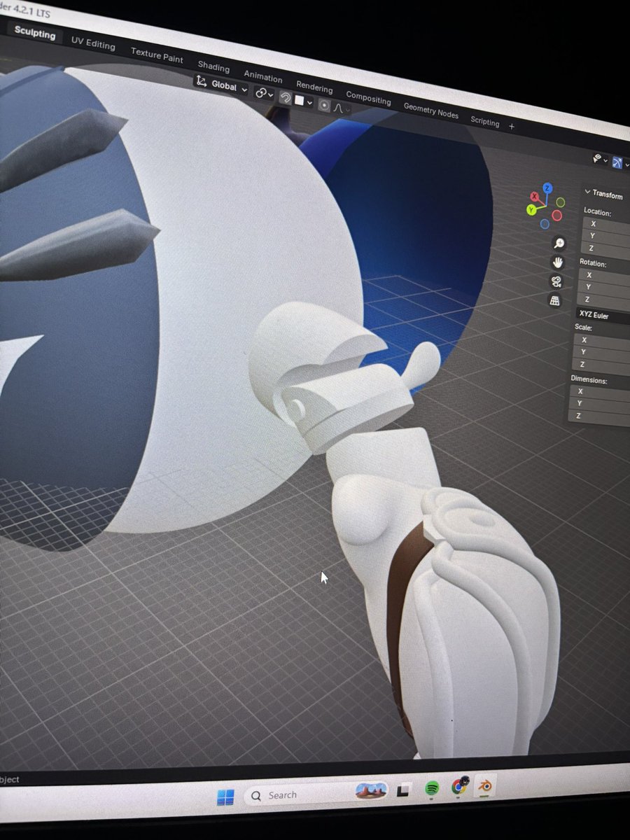Open Spotify from the taskbar
The height and width of the screenshot is (840, 630).
pos(432,788)
